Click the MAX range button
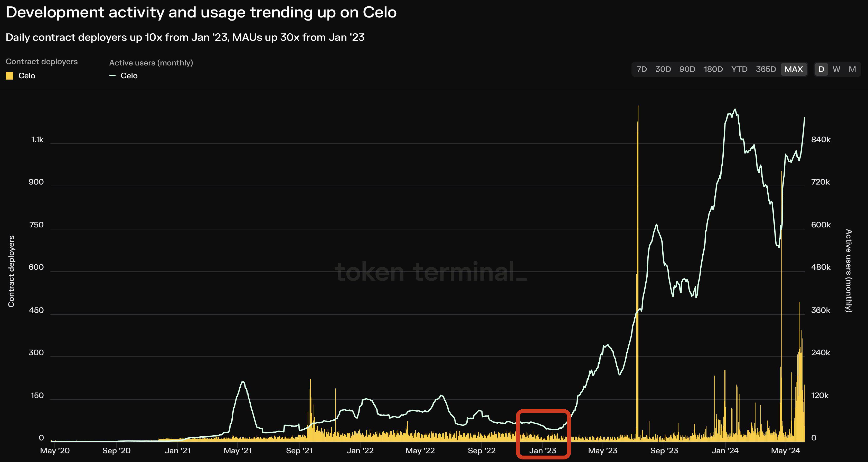 coord(794,69)
